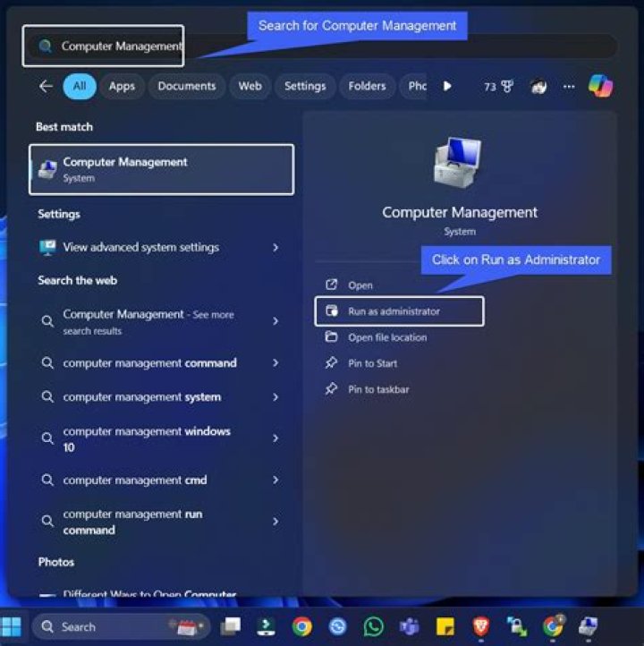Open Sticky Notes from the taskbar
The height and width of the screenshot is (646, 644).
click(445, 626)
